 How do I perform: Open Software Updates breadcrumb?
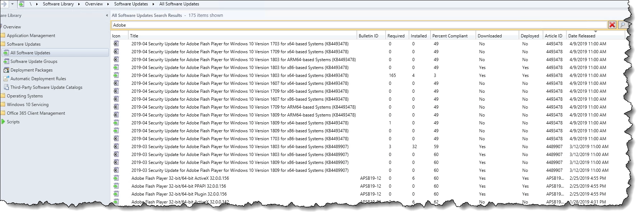tap(131, 4)
